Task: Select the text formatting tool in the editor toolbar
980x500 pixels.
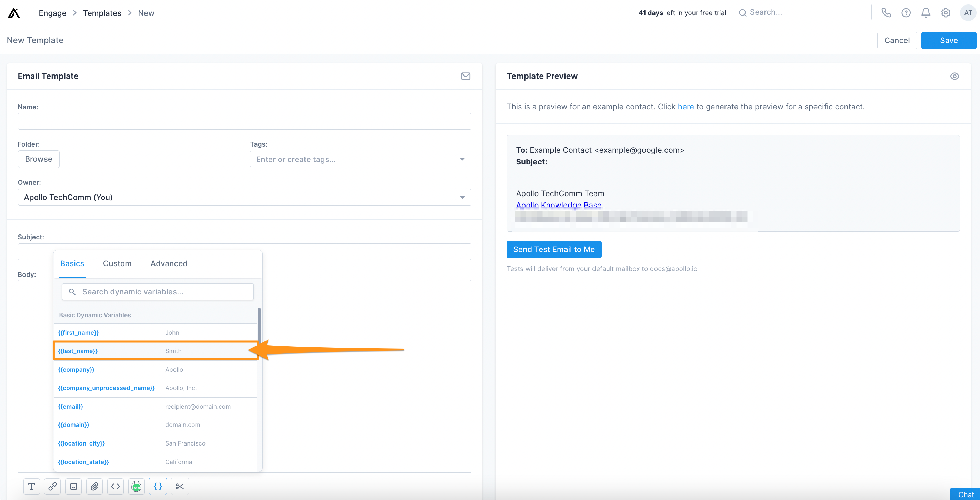Action: (32, 486)
